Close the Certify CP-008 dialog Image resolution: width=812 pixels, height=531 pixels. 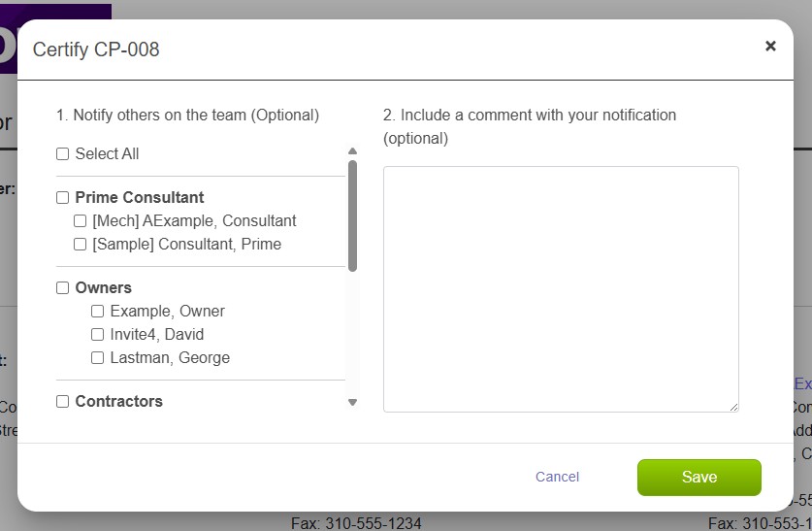(770, 46)
